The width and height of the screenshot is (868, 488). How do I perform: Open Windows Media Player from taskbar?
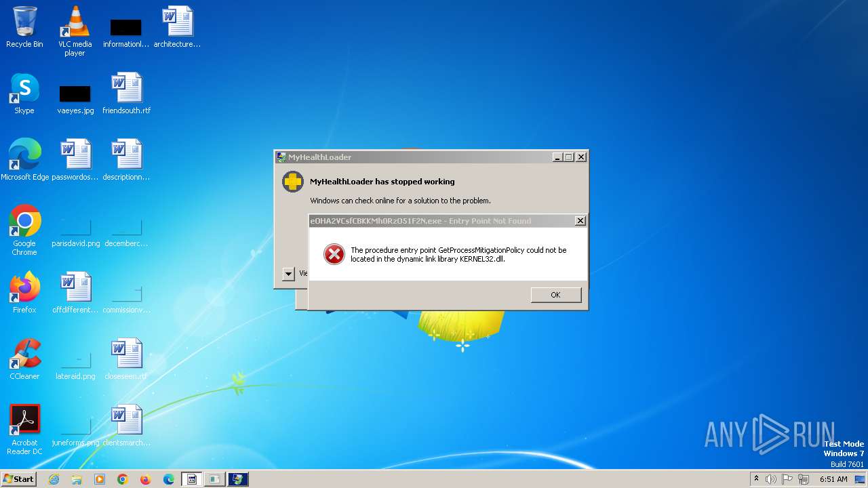100,479
